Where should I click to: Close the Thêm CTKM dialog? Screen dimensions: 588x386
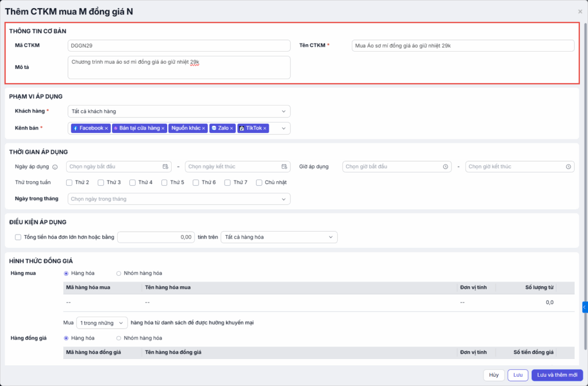click(x=580, y=11)
